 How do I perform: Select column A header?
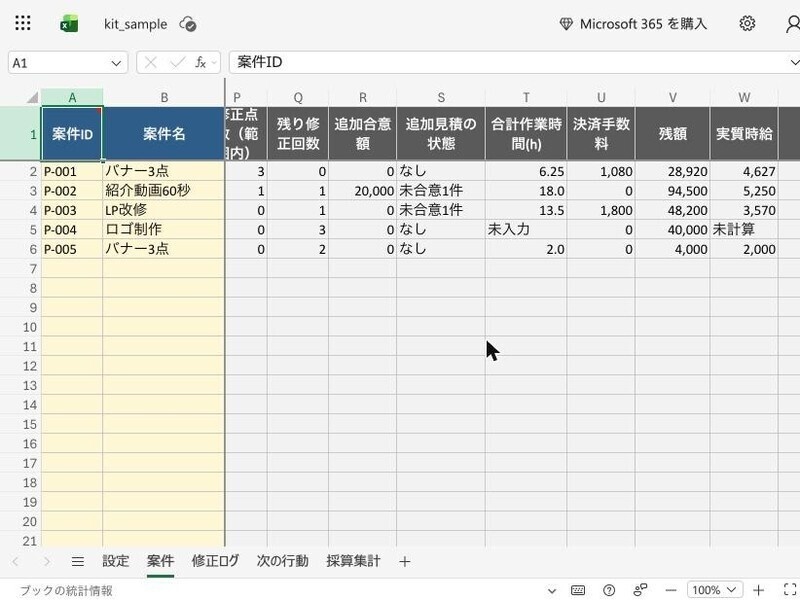pos(72,97)
